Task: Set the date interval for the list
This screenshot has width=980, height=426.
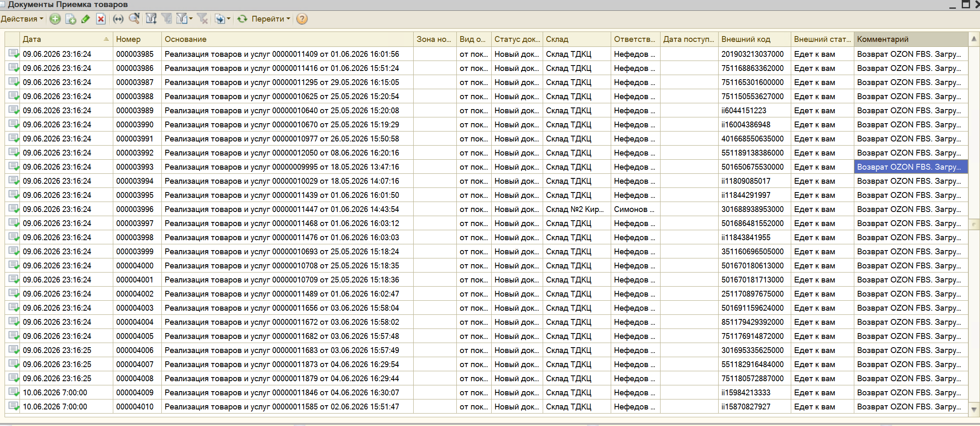Action: 118,19
